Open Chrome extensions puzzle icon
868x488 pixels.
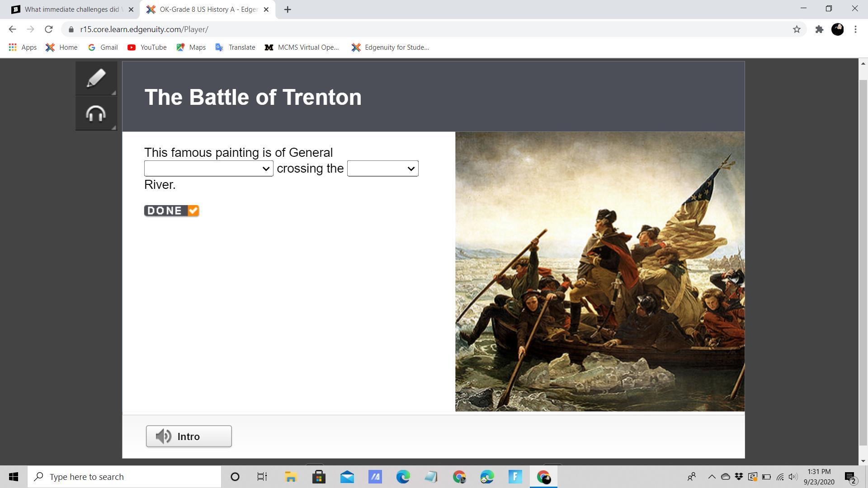[819, 29]
